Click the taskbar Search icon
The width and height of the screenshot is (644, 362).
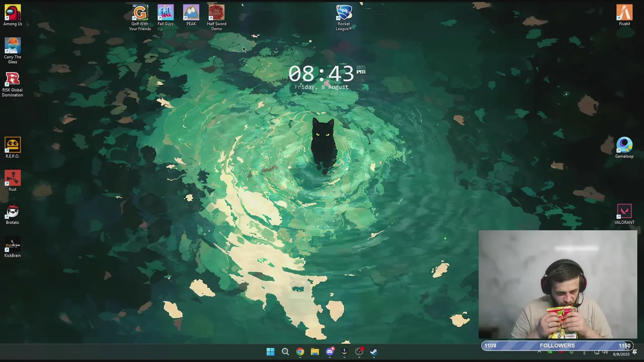coord(285,351)
